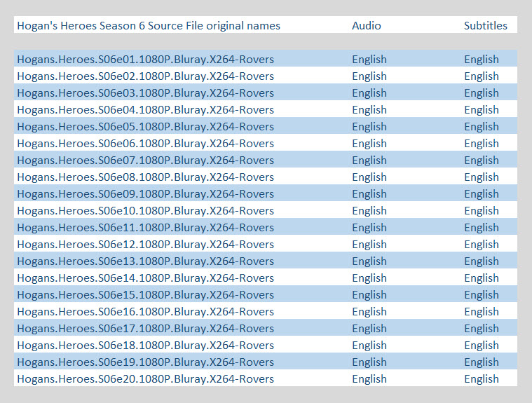Viewport: 532px width, 403px height.
Task: Click the Subtitles cell in the S06e14 row
Action: click(482, 278)
